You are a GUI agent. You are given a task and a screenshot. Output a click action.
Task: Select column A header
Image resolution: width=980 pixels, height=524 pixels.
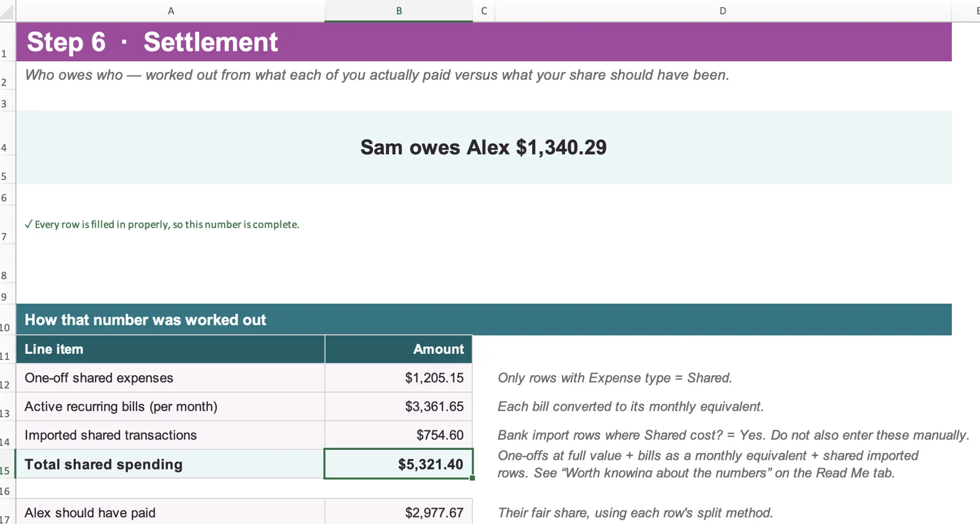pyautogui.click(x=170, y=11)
